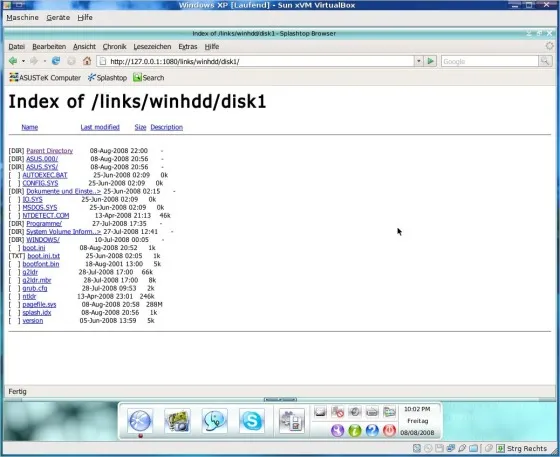Viewport: 560px width, 457px height.
Task: Open the Parent Directory link
Action: pyautogui.click(x=50, y=151)
